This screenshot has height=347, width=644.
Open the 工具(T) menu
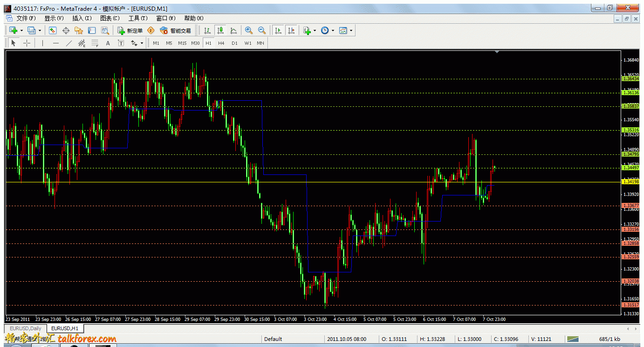point(138,18)
